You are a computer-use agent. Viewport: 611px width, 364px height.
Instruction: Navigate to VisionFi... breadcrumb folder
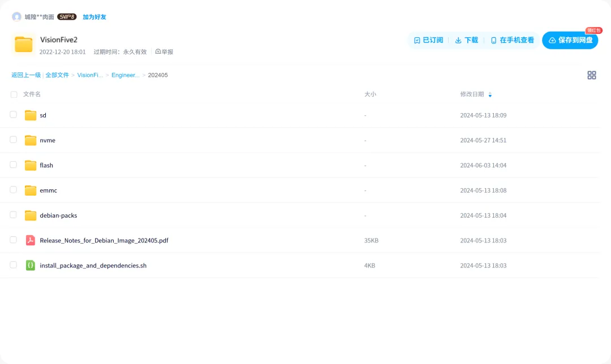[x=90, y=75]
